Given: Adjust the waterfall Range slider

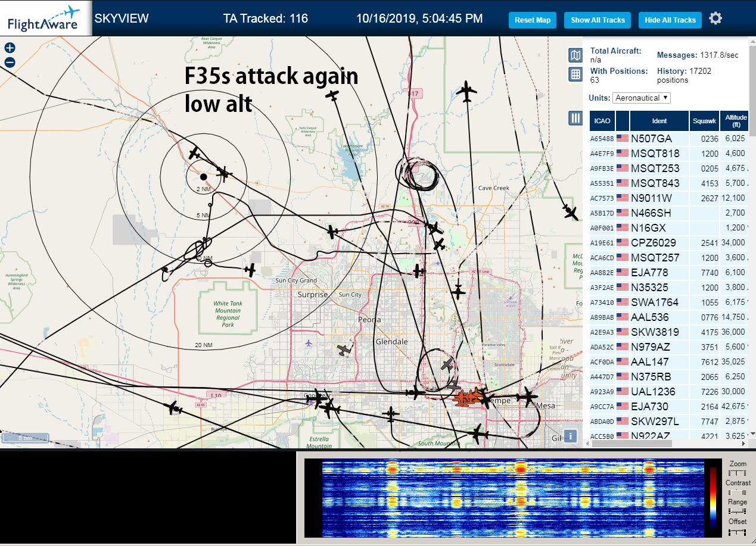Looking at the screenshot, I should (737, 511).
